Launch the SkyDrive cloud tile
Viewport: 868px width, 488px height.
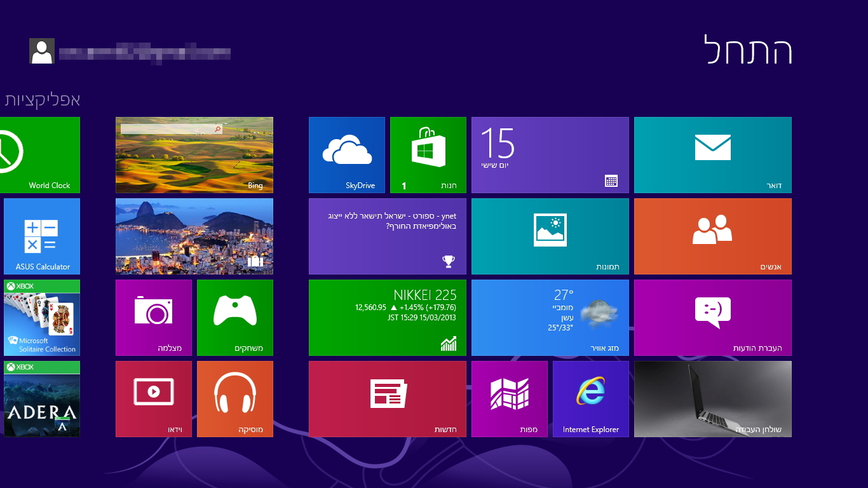tap(346, 154)
